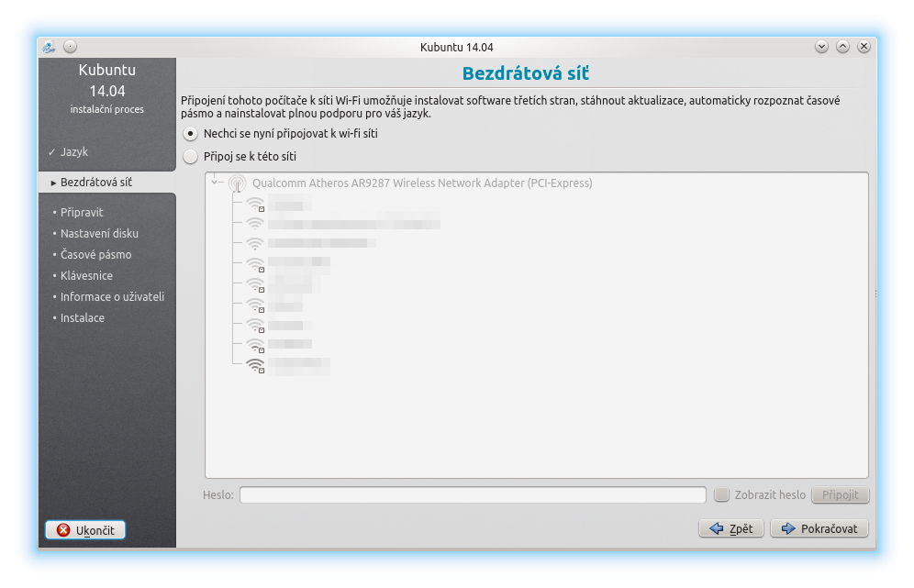The width and height of the screenshot is (914, 588).
Task: Collapse the Qualcomm Atheros adapter tree
Action: (215, 183)
